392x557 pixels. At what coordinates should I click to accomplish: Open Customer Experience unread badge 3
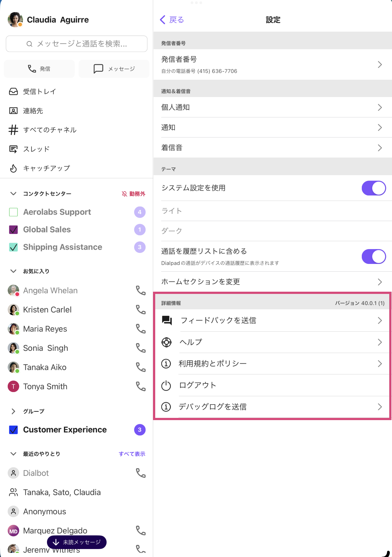[140, 430]
